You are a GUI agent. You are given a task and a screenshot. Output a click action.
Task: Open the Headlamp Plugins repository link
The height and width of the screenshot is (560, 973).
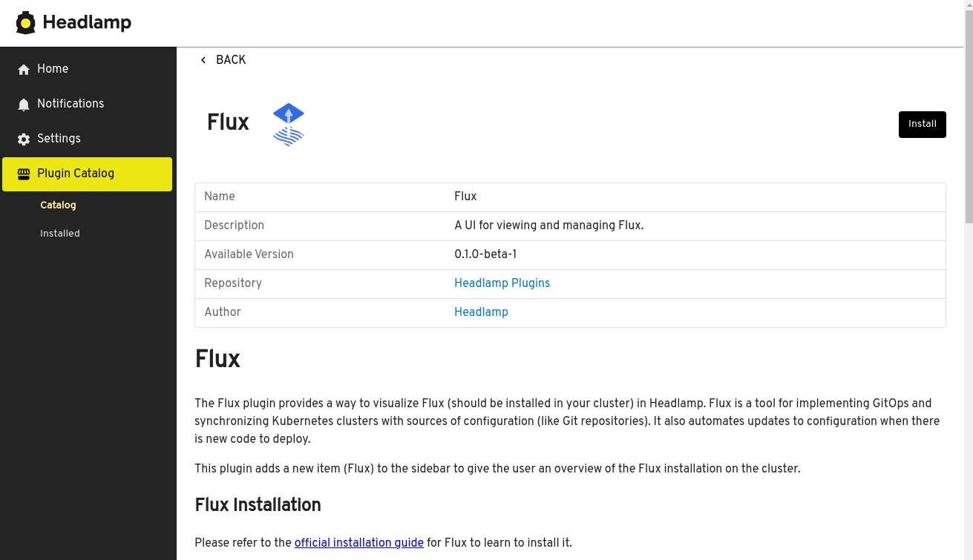click(x=502, y=283)
